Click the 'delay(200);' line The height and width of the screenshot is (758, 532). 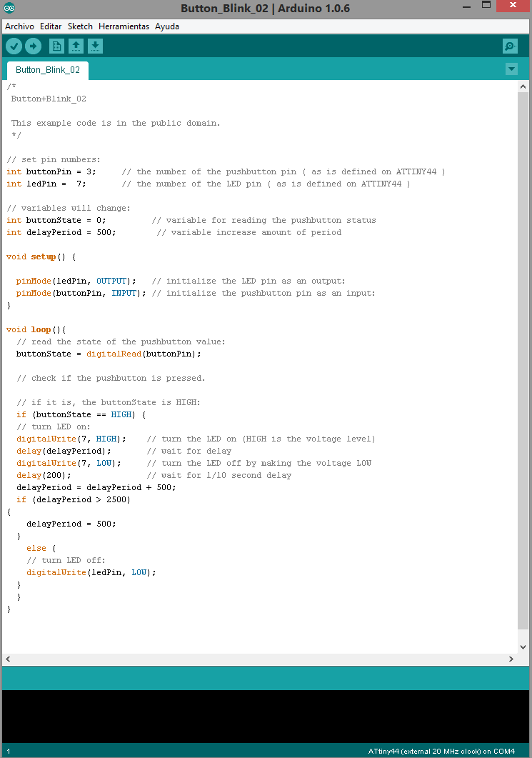(x=44, y=475)
